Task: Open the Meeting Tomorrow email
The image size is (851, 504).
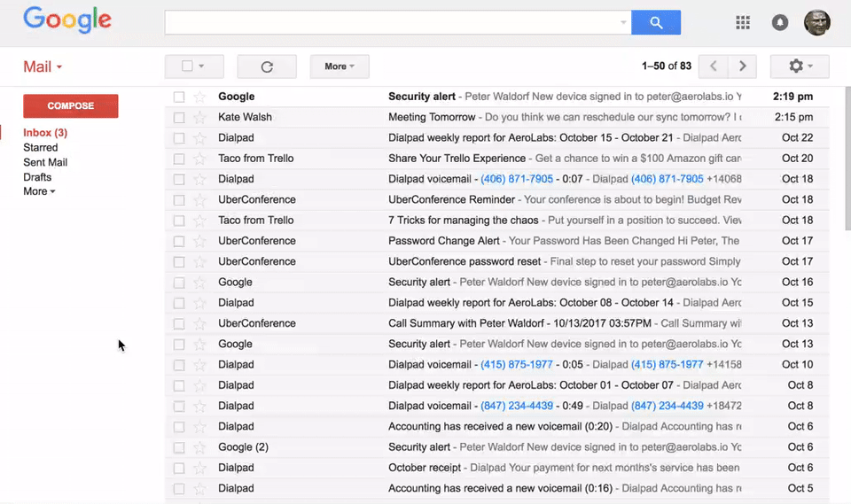Action: (496, 117)
